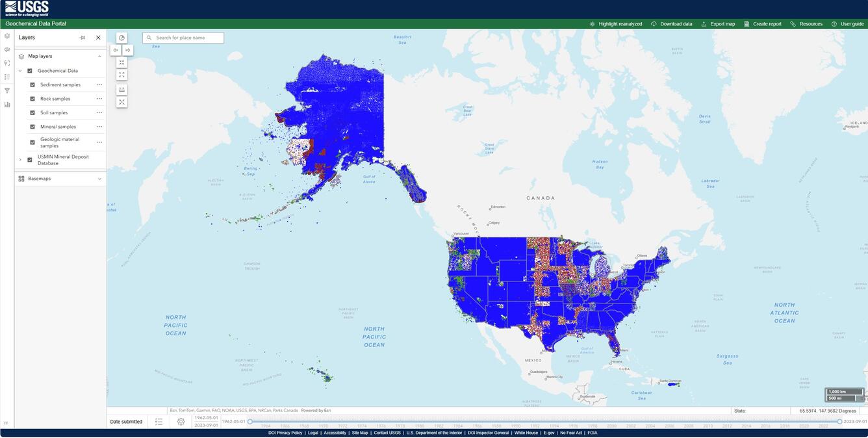Expand the USMIN Mineral Deposit Database tree item

point(19,159)
